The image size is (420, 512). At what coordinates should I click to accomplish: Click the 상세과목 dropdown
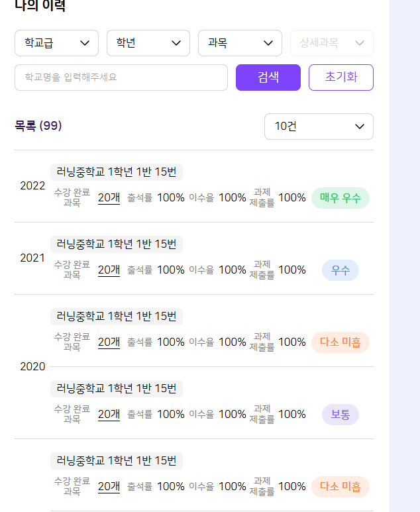click(331, 43)
